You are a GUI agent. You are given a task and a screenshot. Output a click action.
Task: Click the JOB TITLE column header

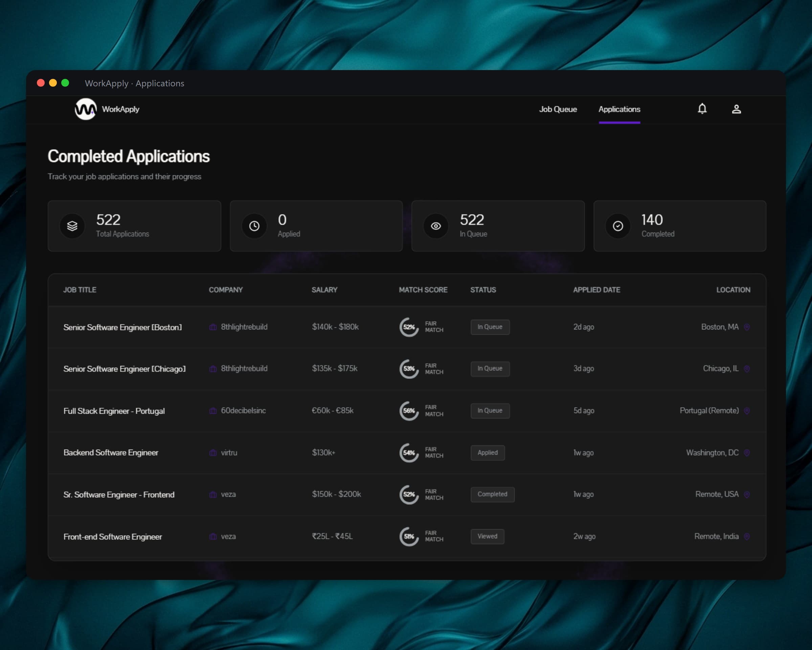pyautogui.click(x=80, y=290)
